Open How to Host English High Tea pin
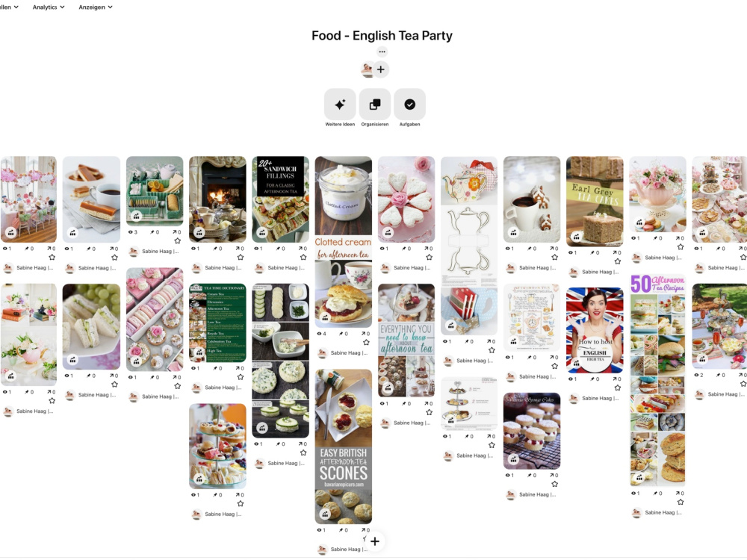The width and height of the screenshot is (747, 560). tap(595, 330)
